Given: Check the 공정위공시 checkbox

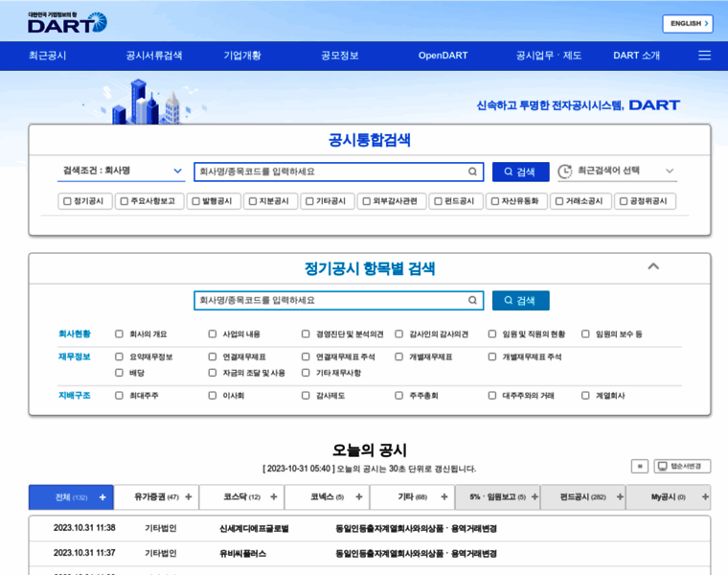Looking at the screenshot, I should point(624,201).
